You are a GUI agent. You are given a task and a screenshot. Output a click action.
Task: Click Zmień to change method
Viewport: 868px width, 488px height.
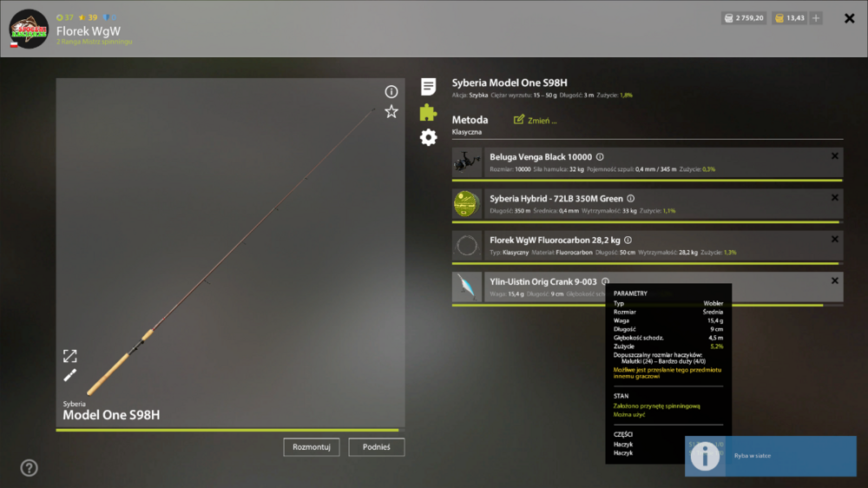(x=535, y=120)
